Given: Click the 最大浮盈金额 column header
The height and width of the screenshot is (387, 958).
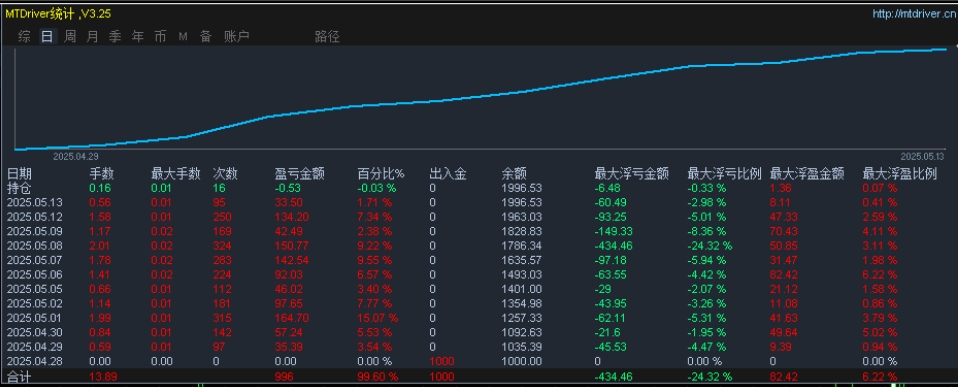Looking at the screenshot, I should point(807,174).
